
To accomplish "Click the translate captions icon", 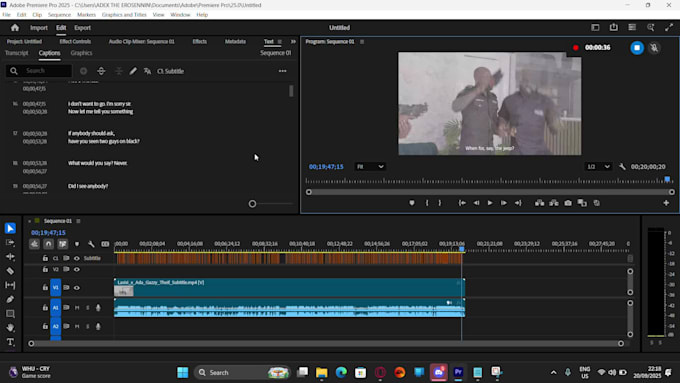I will [x=147, y=71].
